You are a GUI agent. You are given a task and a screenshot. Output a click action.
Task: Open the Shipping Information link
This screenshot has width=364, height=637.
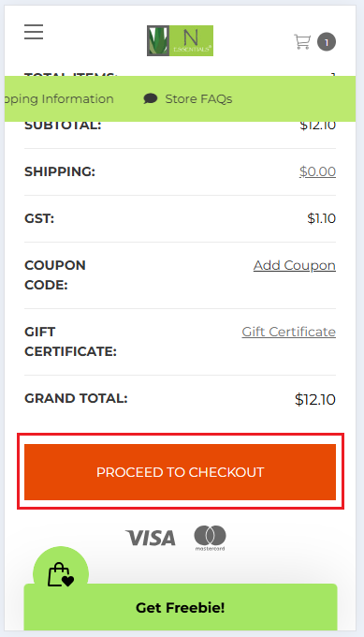tap(59, 98)
